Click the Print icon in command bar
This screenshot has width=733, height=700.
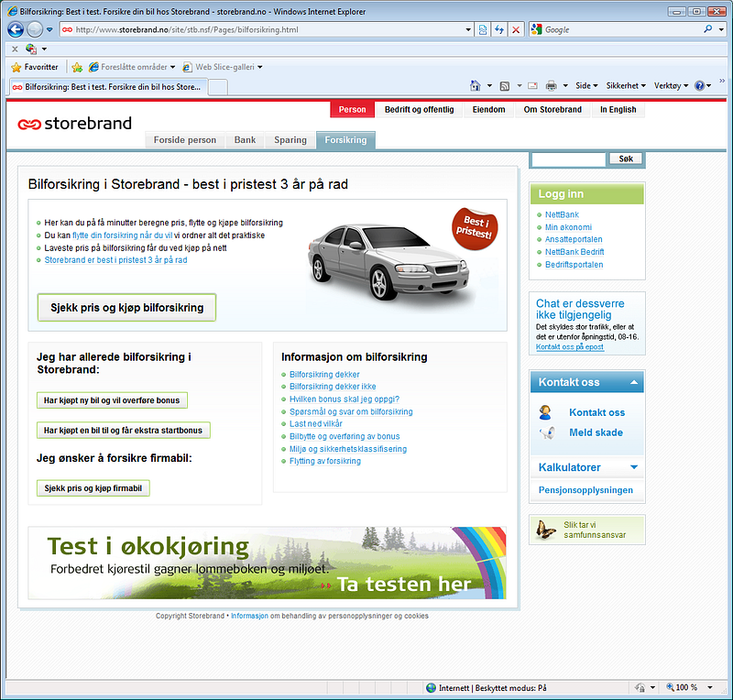pos(552,85)
